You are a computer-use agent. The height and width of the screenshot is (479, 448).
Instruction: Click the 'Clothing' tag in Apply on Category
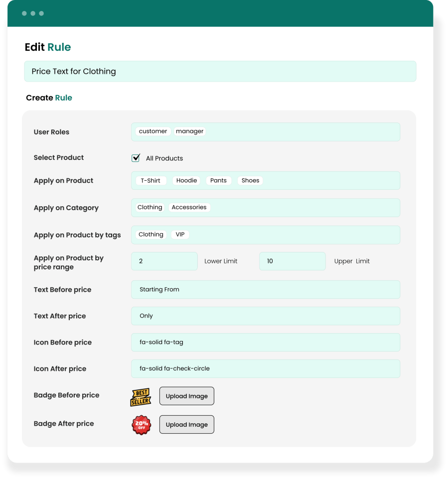150,208
